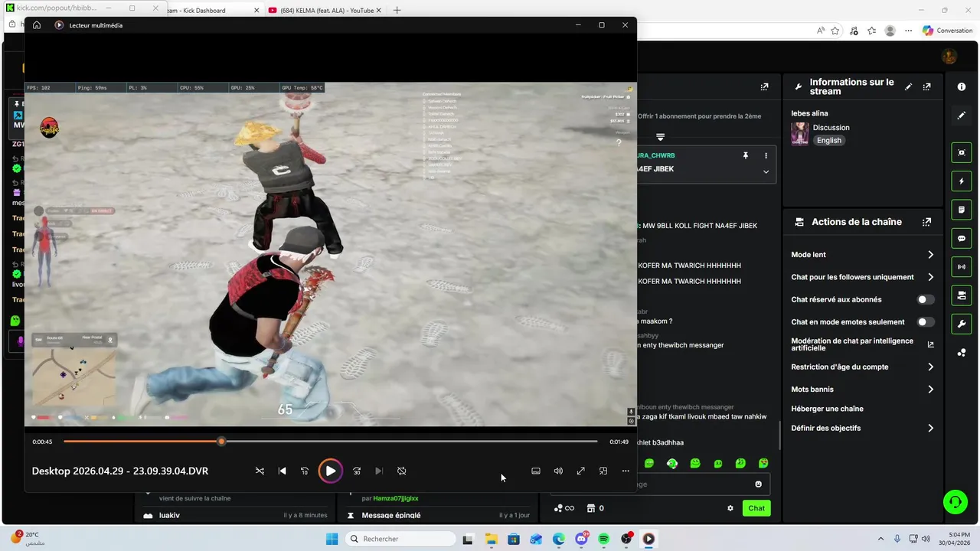Screen dimensions: 980x551
Task: Switch the media player to full screen
Action: [580, 471]
